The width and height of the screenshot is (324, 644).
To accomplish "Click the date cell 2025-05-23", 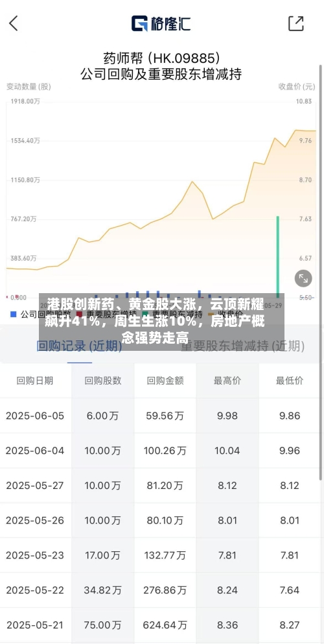I will (35, 556).
